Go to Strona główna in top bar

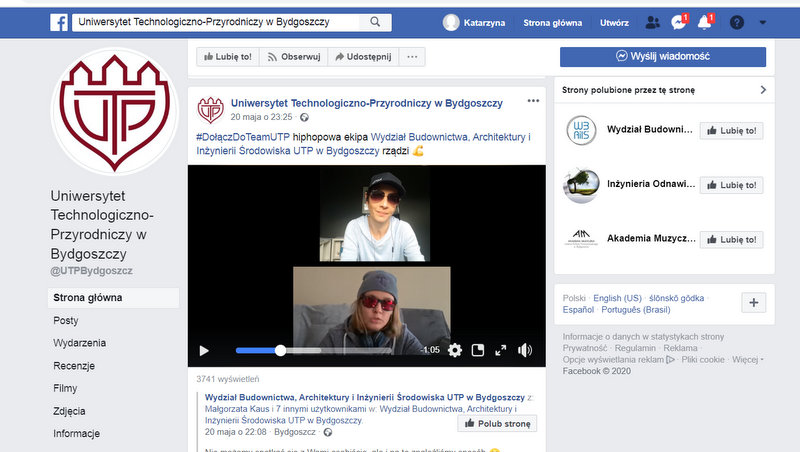(553, 23)
